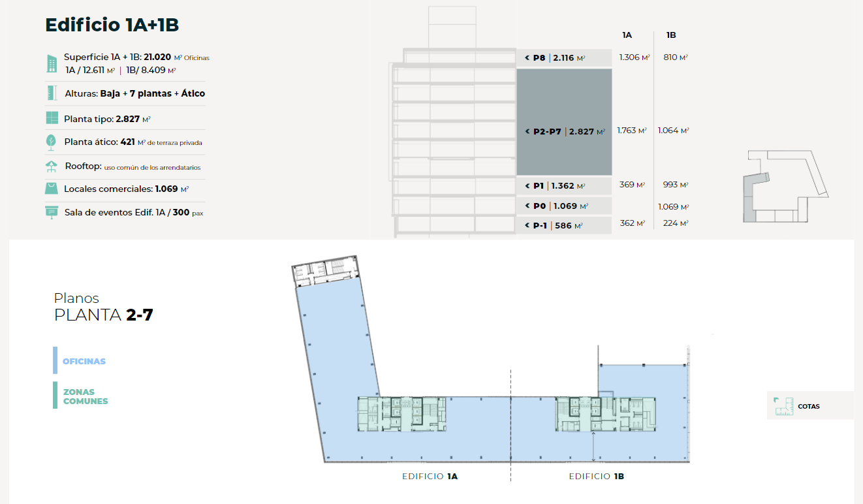
Task: Click the 1.306 M² value for P8
Action: [634, 57]
